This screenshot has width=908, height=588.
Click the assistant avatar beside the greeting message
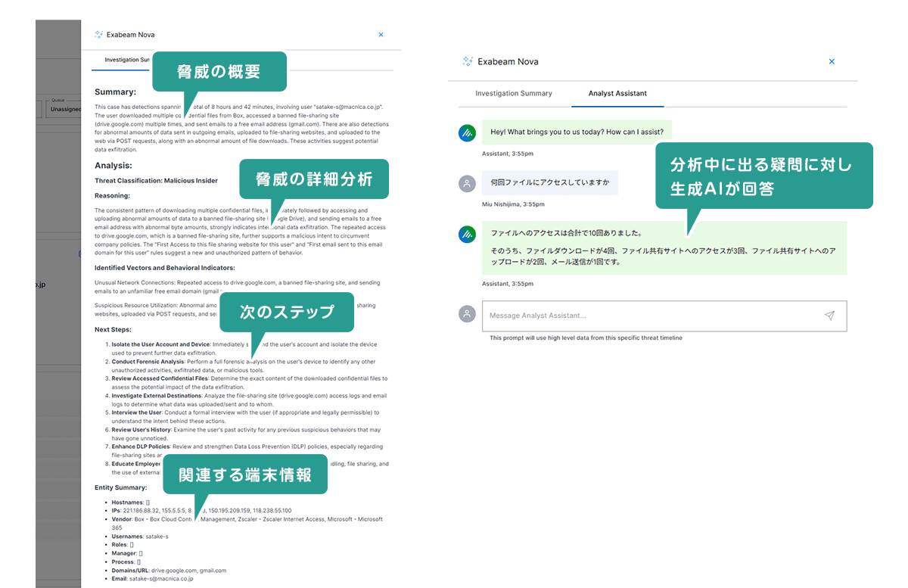(x=467, y=133)
